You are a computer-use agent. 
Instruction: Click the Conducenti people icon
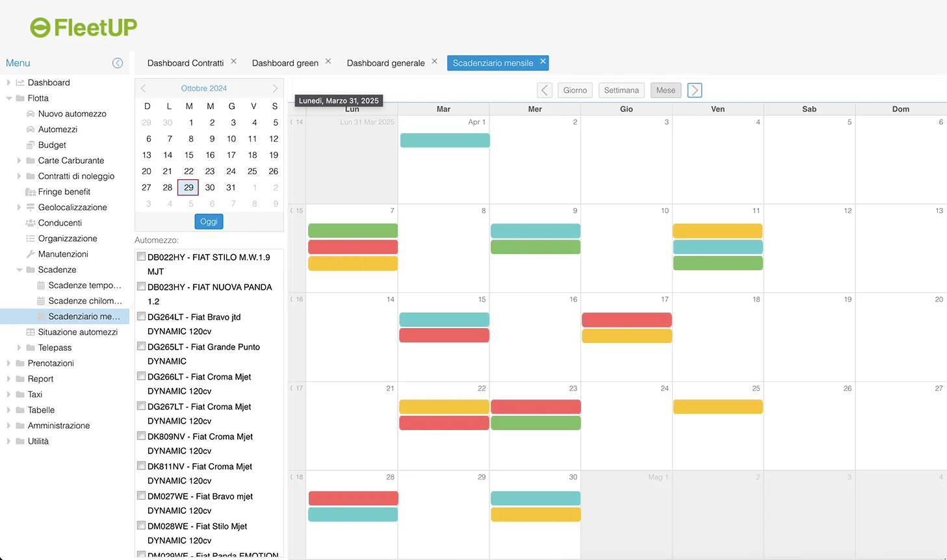point(31,223)
